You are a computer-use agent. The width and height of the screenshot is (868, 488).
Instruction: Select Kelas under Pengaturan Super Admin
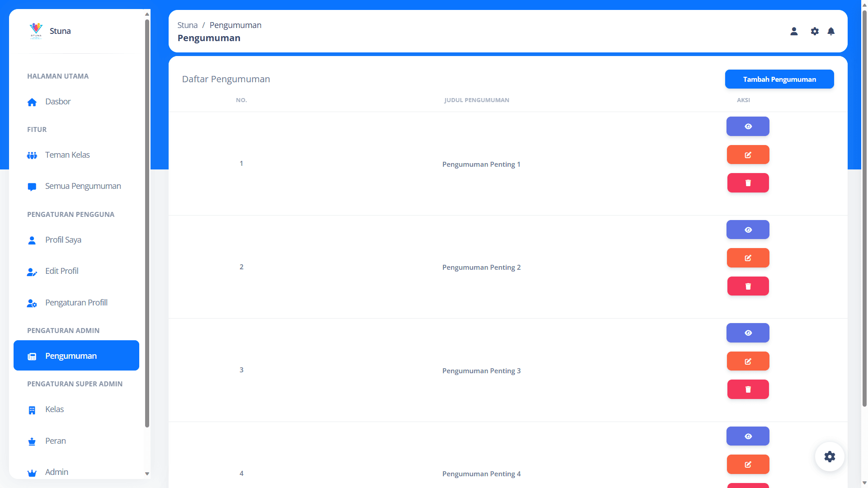(54, 409)
